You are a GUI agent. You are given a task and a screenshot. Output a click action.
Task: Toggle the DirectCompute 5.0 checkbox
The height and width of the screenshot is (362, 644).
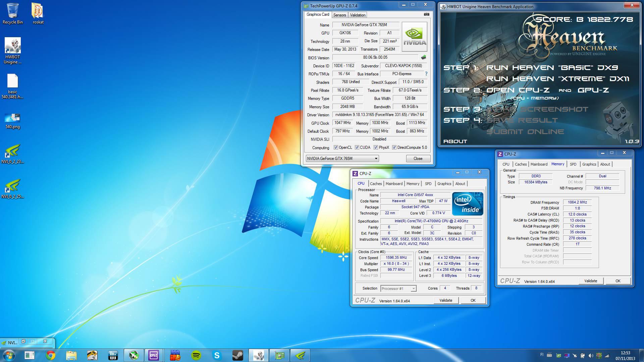[x=394, y=147]
